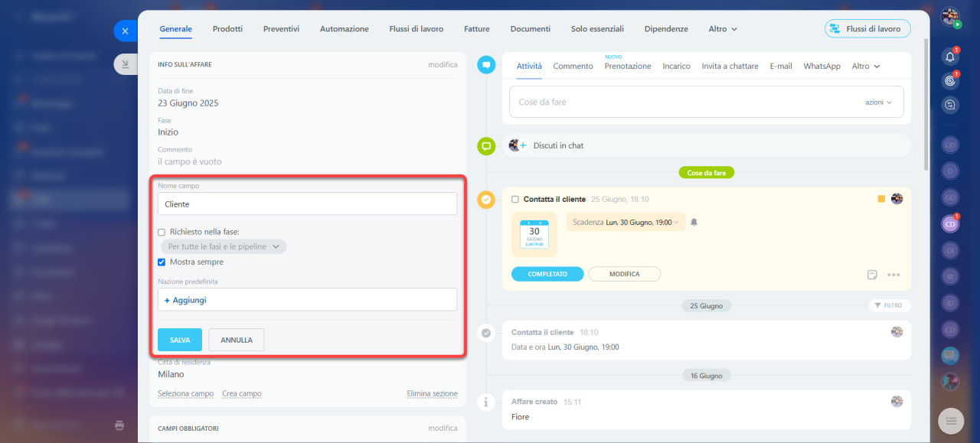The height and width of the screenshot is (443, 980).
Task: Click the Elimina sezione link
Action: click(x=433, y=394)
